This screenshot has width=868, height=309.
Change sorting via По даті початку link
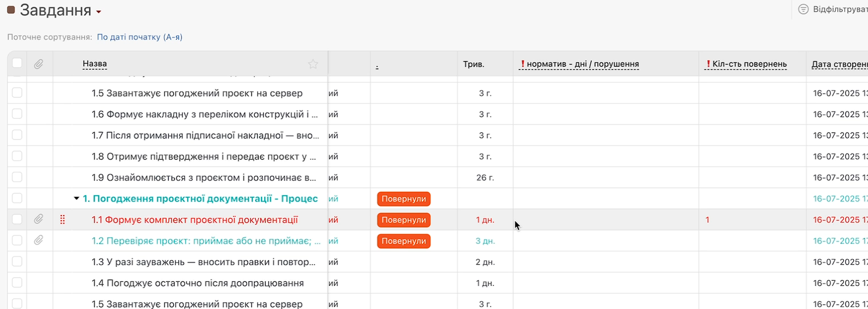[x=139, y=37]
